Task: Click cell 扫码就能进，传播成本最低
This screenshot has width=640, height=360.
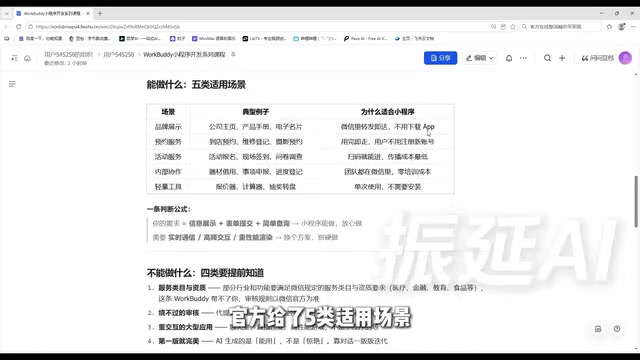Action: [x=388, y=157]
